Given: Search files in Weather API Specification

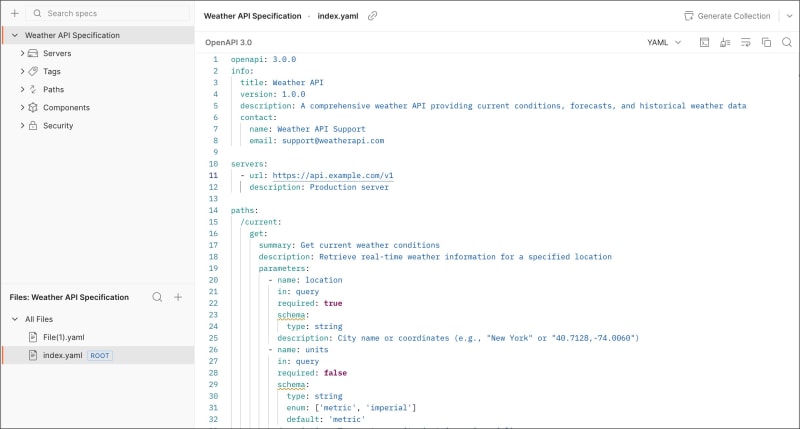Looking at the screenshot, I should (x=157, y=297).
